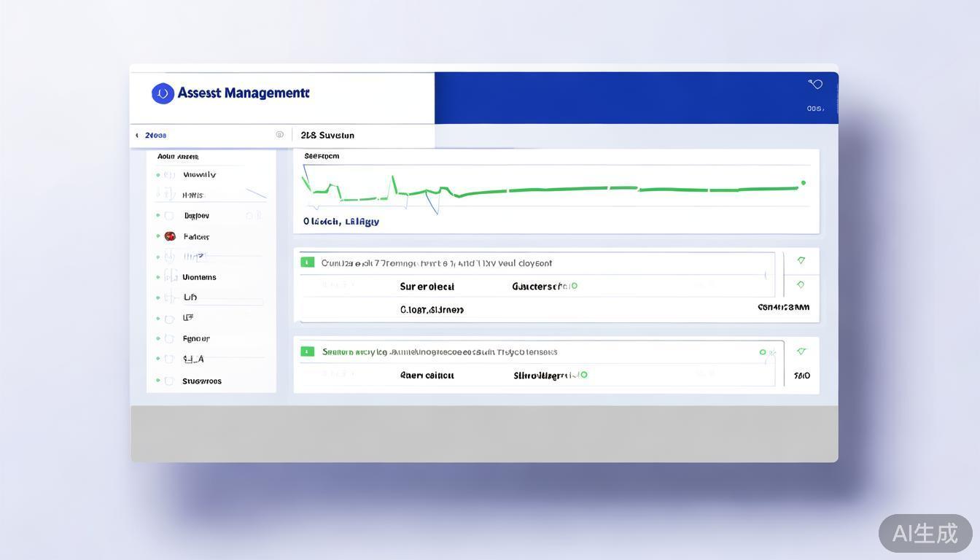The height and width of the screenshot is (560, 980).
Task: Click green square icon of first card
Action: (308, 262)
